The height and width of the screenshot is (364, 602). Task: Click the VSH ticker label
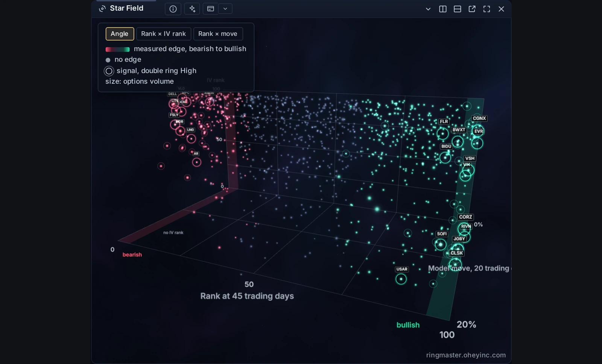point(470,158)
